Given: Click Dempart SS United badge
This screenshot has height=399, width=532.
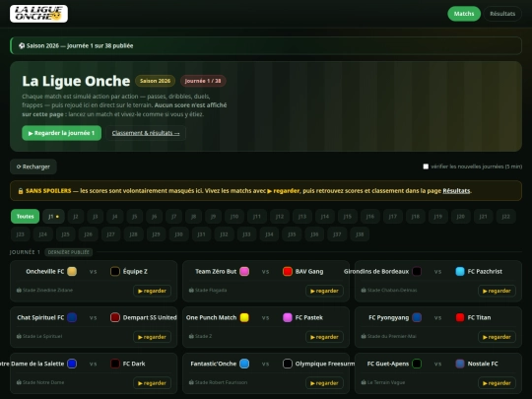Looking at the screenshot, I should click(115, 317).
